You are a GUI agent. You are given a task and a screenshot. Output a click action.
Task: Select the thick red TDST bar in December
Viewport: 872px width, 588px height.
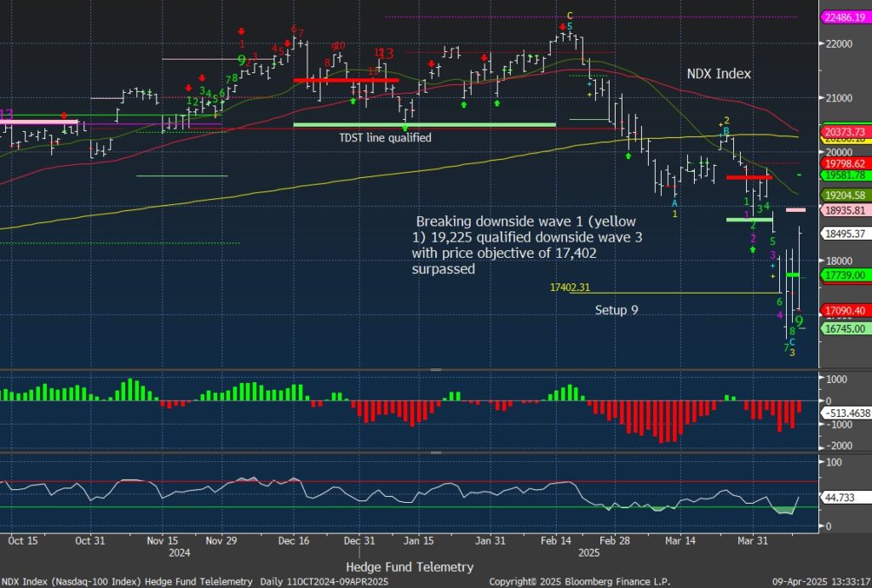pyautogui.click(x=346, y=80)
